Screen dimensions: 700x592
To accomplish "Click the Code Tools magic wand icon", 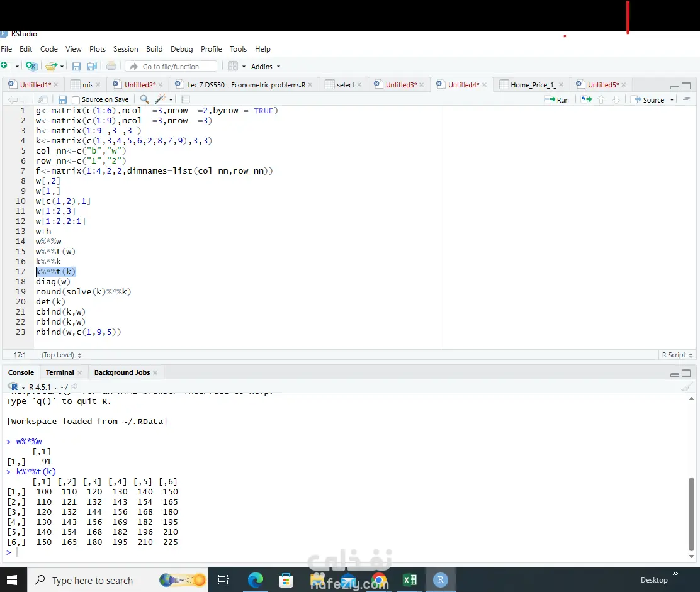I will point(160,99).
